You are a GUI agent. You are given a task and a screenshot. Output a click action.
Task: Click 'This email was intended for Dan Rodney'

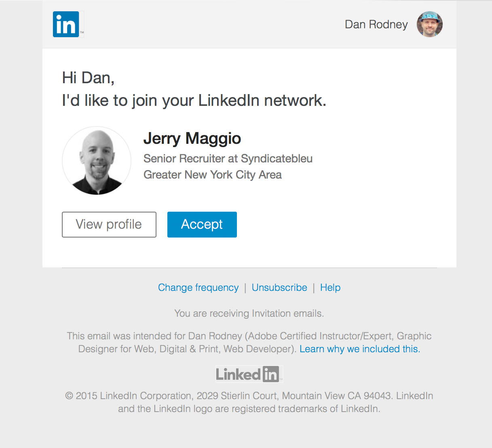click(x=154, y=336)
